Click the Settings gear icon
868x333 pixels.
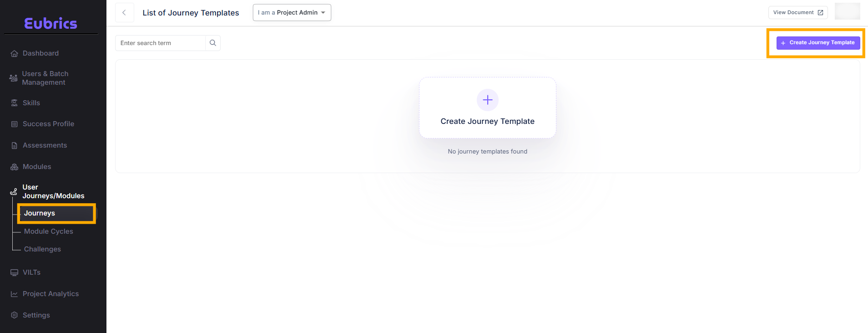coord(14,315)
